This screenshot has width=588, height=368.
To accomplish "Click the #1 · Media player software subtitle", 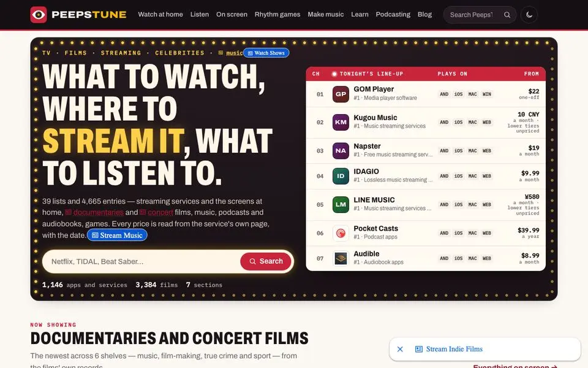I will (385, 98).
